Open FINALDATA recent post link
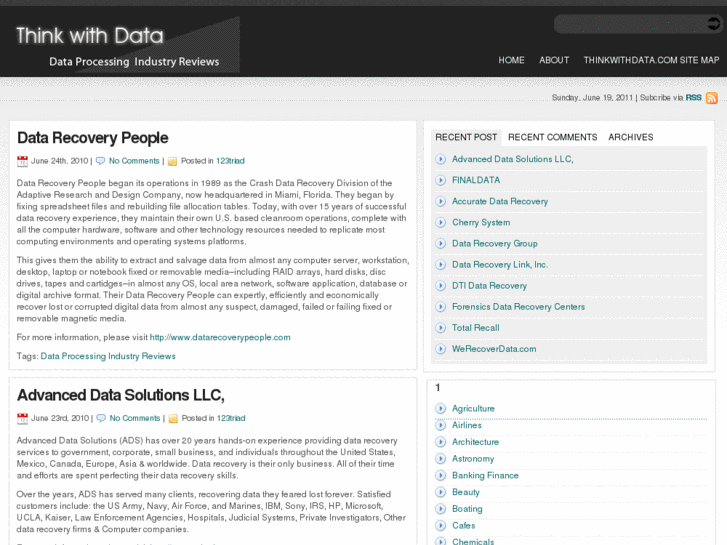Image resolution: width=727 pixels, height=545 pixels. pyautogui.click(x=476, y=180)
